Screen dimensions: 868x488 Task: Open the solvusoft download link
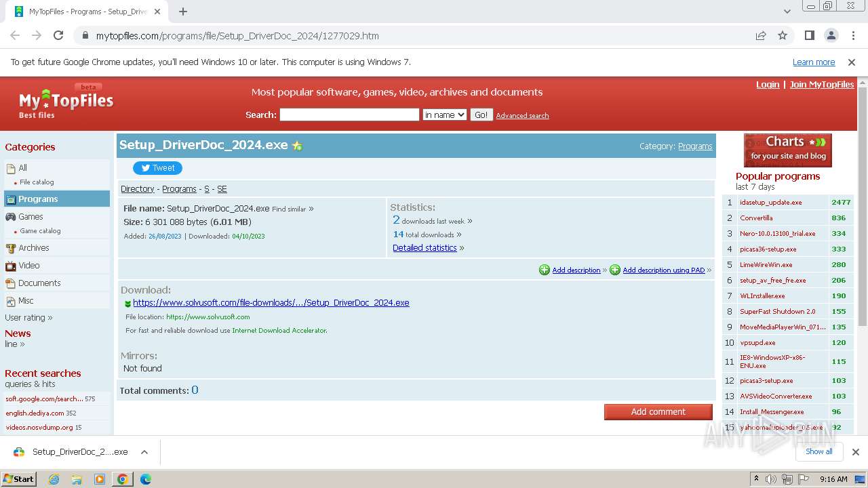[271, 303]
